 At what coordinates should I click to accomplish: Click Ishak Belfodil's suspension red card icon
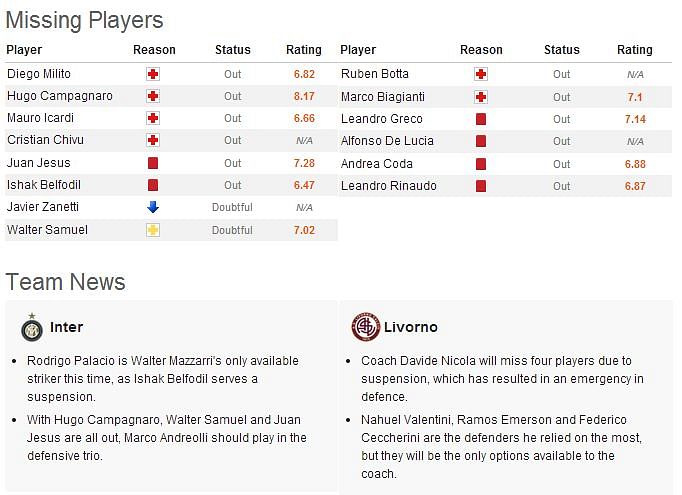point(153,185)
